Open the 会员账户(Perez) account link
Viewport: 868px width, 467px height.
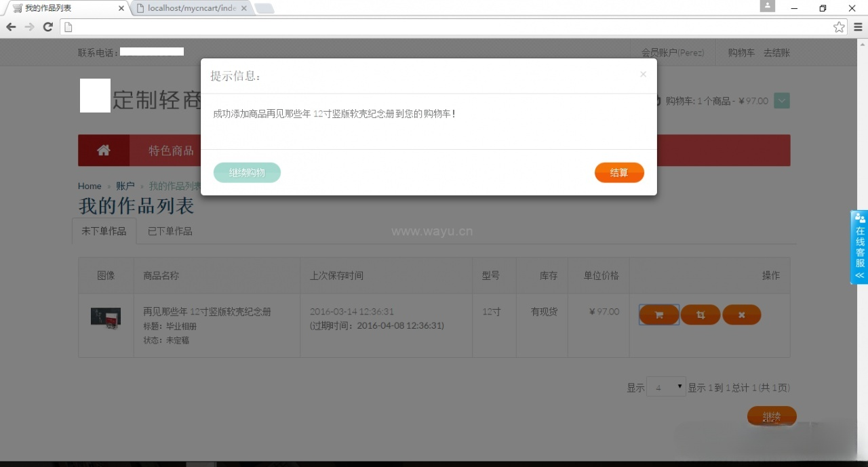[x=673, y=52]
